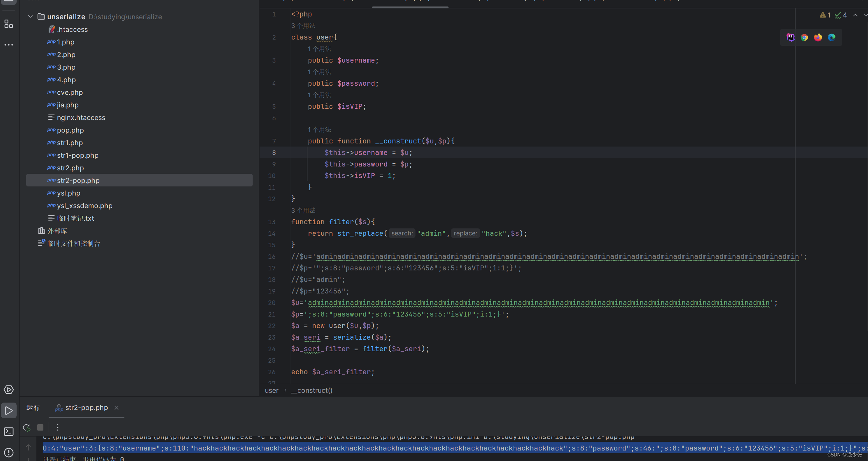
Task: Stop the running process
Action: tap(40, 427)
